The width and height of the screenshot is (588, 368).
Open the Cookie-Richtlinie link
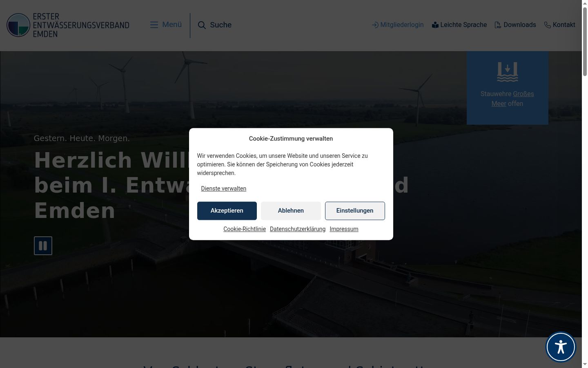(245, 229)
